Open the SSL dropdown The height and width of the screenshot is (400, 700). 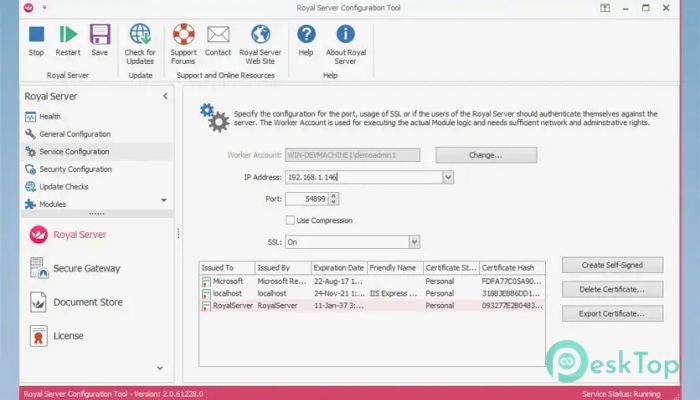tap(414, 242)
